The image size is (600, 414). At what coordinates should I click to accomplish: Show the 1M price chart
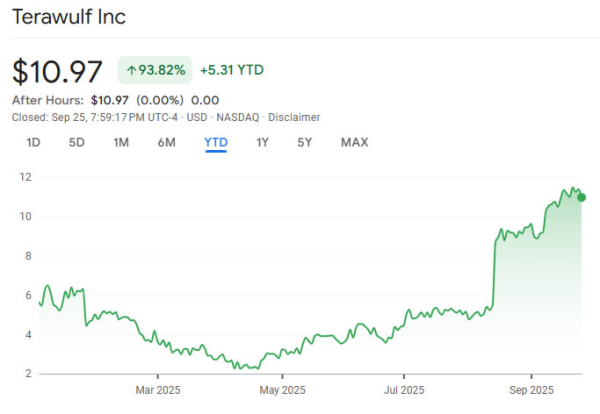121,142
